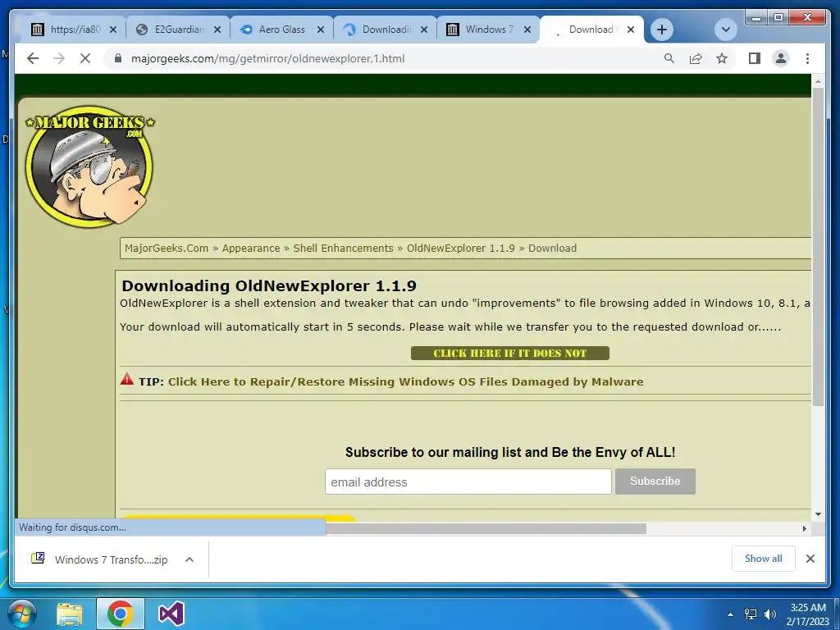Open OldNewExplorer 1.1.9 breadcrumb link
840x630 pixels.
461,248
